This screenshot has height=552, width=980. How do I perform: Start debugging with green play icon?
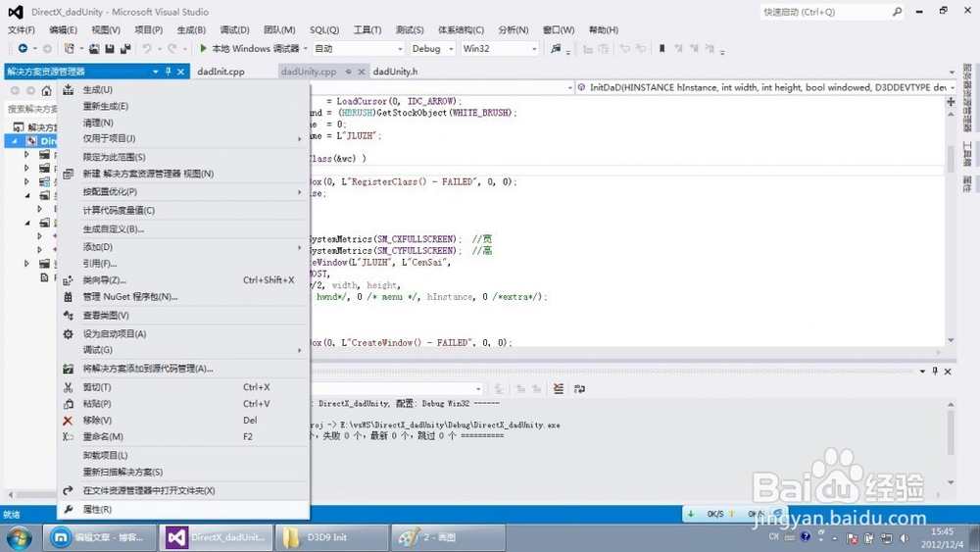click(203, 48)
